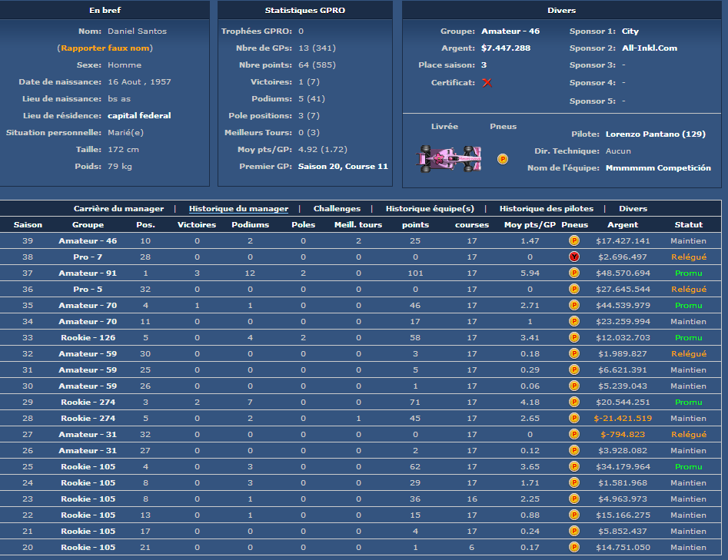Open the Mmmmmm Competición team link
This screenshot has width=728, height=560.
(x=658, y=168)
